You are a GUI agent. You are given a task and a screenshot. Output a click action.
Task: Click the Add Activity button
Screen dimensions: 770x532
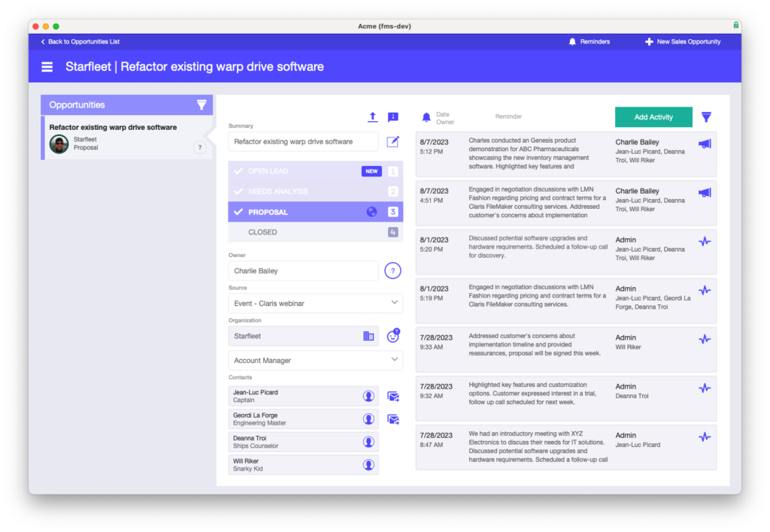653,117
